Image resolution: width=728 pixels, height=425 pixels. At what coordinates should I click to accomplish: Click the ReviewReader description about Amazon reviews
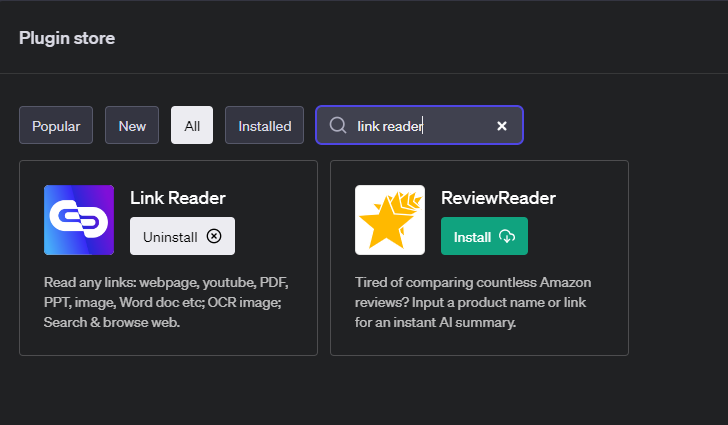tap(473, 302)
